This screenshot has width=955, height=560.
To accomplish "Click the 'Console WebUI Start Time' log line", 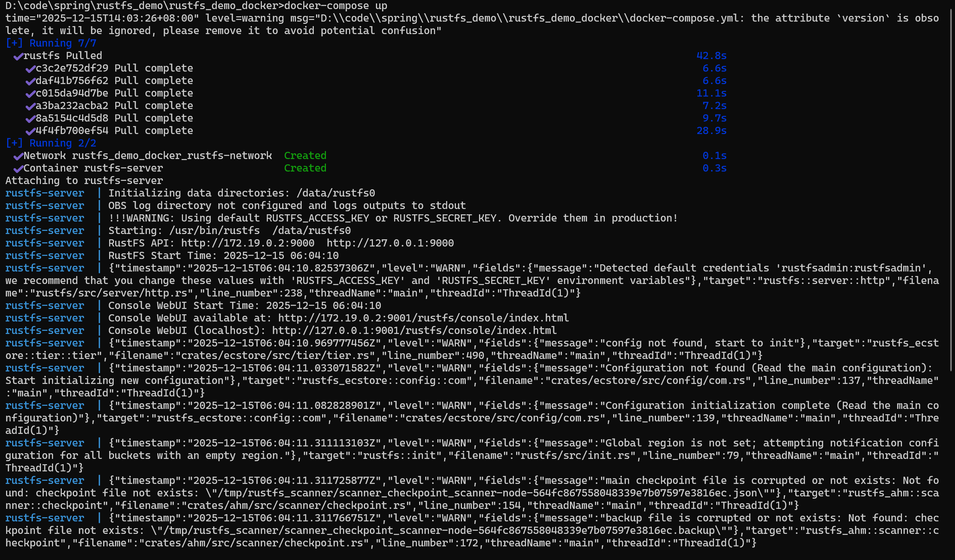I will (x=245, y=306).
